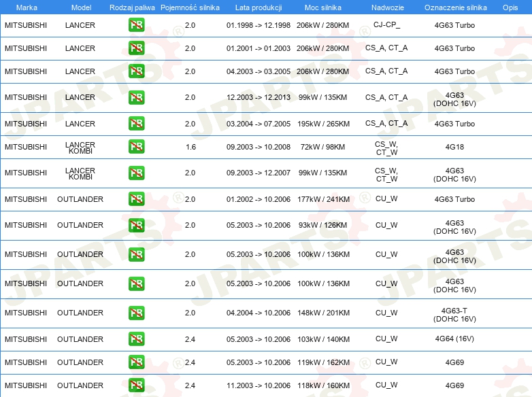
Task: Click the 4G18 engine code cell
Action: [454, 147]
